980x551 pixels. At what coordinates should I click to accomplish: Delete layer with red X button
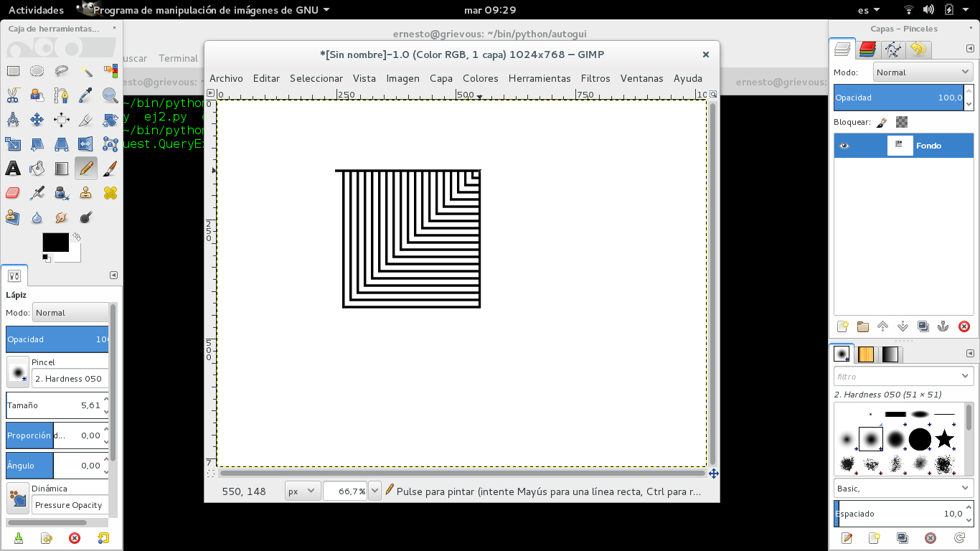(963, 326)
